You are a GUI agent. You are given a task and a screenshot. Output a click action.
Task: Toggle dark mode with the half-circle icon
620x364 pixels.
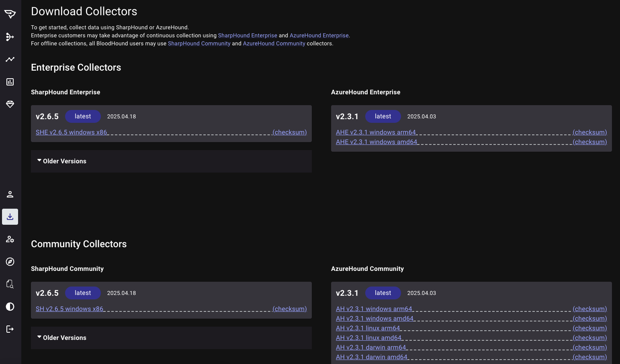click(x=10, y=307)
